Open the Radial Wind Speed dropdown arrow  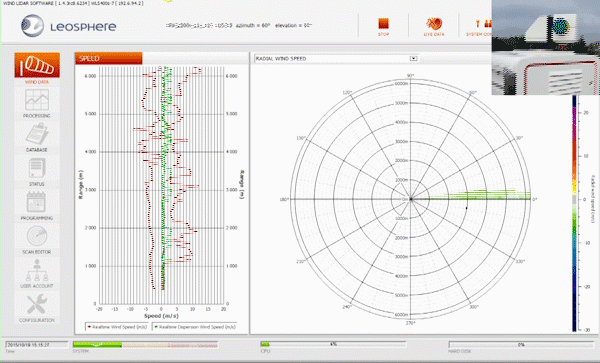(413, 59)
